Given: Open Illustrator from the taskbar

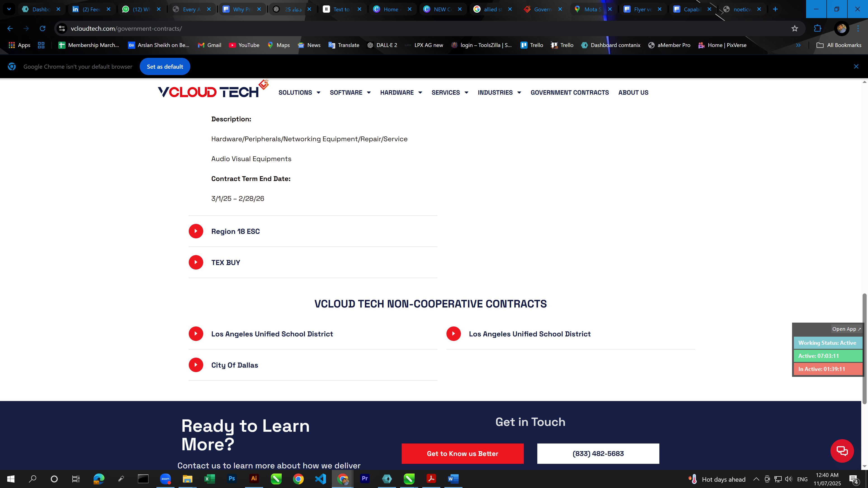Looking at the screenshot, I should coord(254,479).
